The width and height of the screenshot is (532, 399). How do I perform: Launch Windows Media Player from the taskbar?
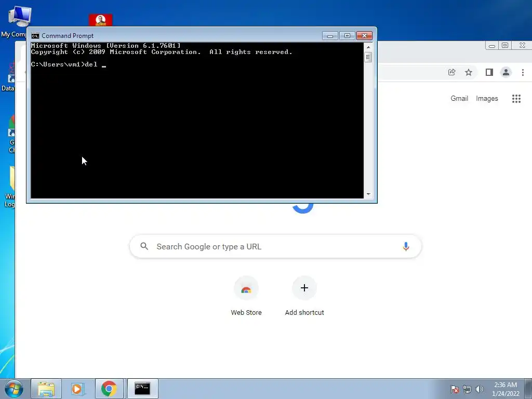coord(78,389)
